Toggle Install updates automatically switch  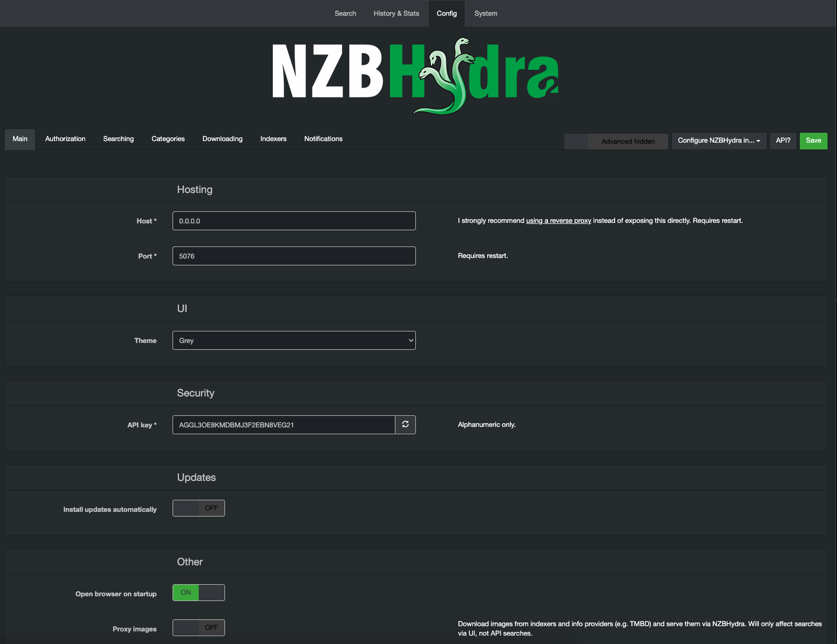tap(199, 508)
